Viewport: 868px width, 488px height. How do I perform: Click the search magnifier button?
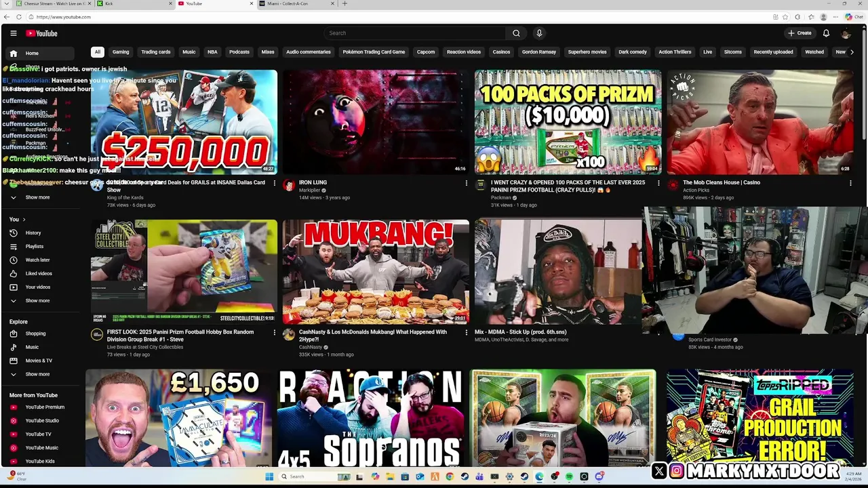coord(516,33)
